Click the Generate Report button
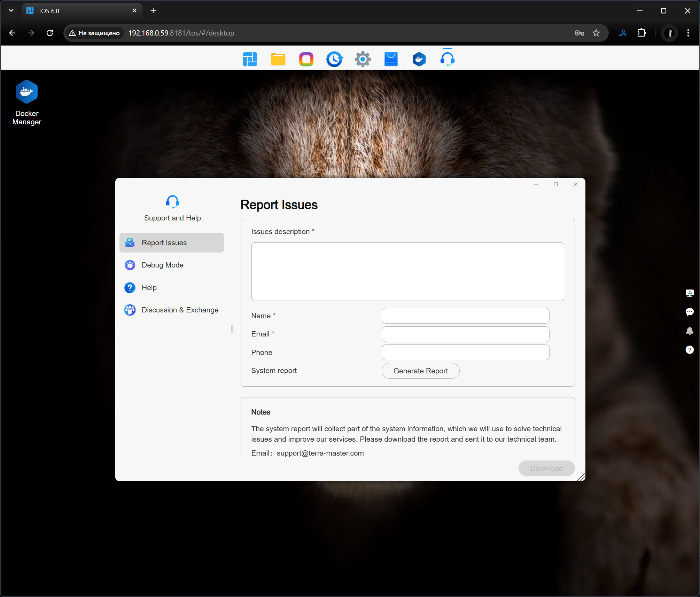The width and height of the screenshot is (700, 597). click(x=420, y=371)
